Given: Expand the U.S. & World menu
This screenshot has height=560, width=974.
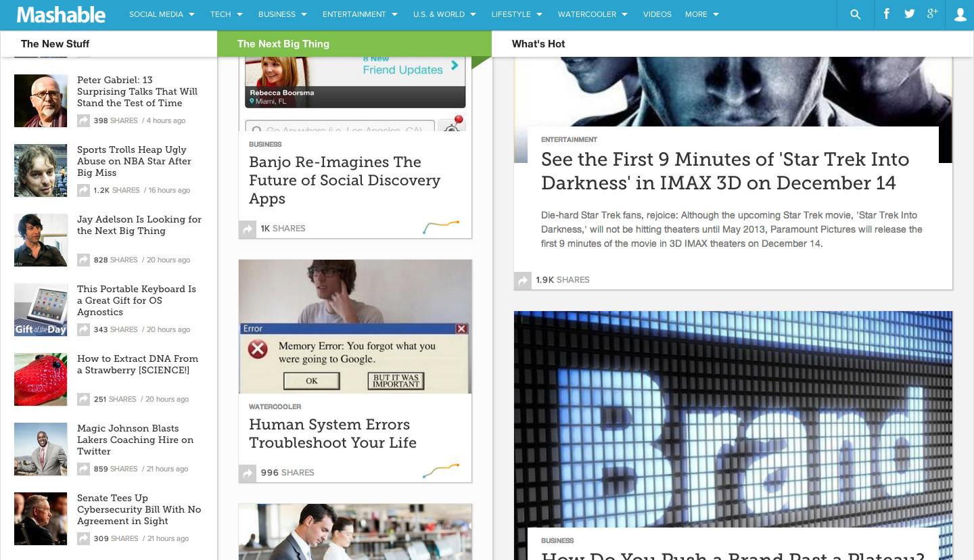Looking at the screenshot, I should click(x=444, y=14).
